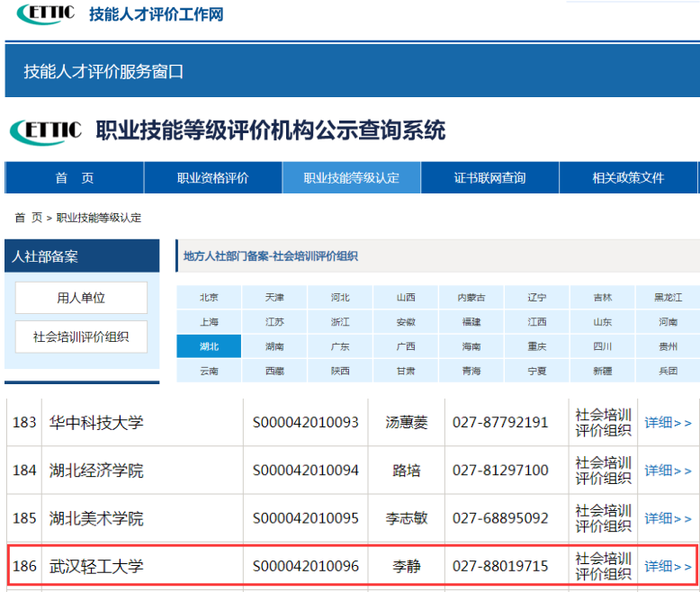Click contact name 汤蕙菱
This screenshot has height=592, width=700.
(x=407, y=422)
